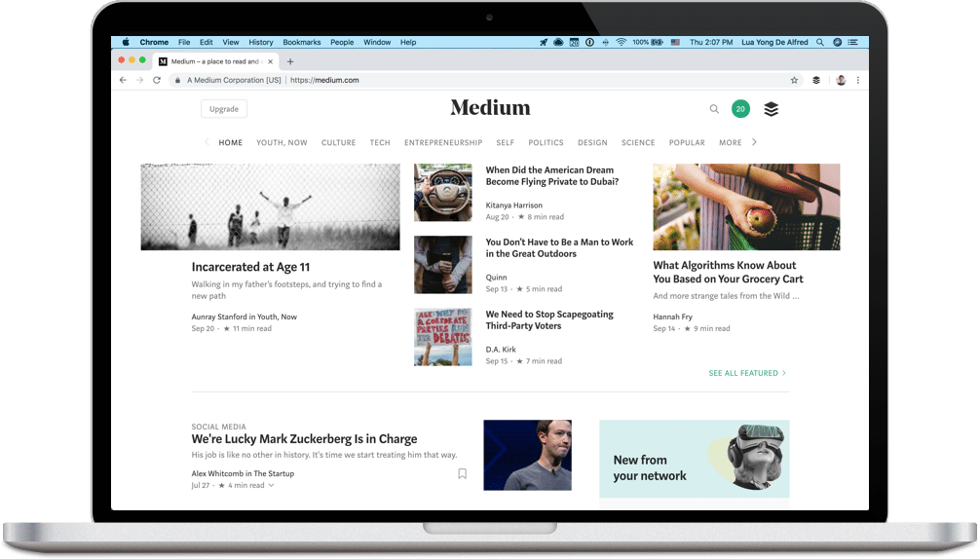The height and width of the screenshot is (559, 980).
Task: Click the Mark Zuckerberg photo thumbnail
Action: 527,455
